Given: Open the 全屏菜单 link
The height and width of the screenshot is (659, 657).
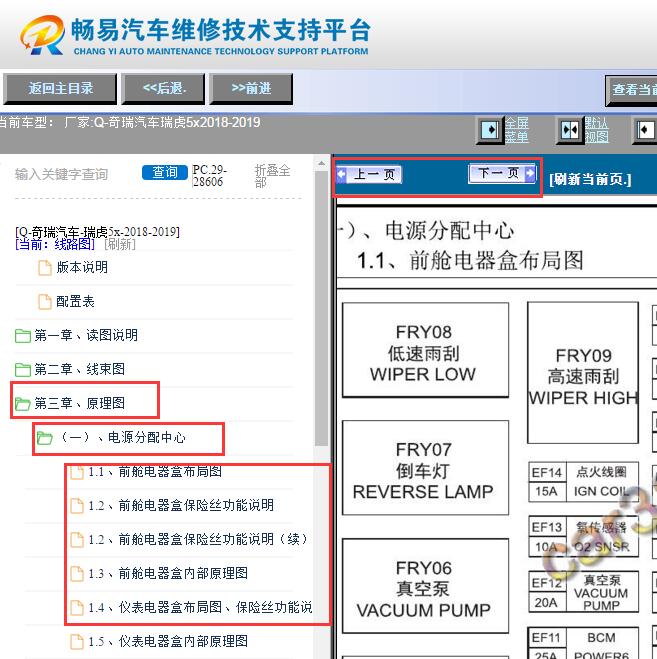Looking at the screenshot, I should point(517,130).
